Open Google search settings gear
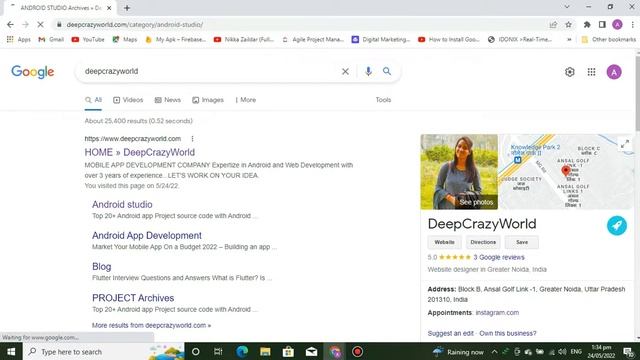The height and width of the screenshot is (360, 640). pyautogui.click(x=569, y=72)
